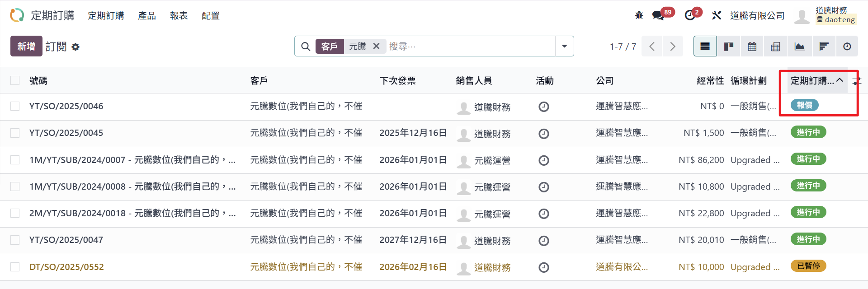Switch to Calendar view
Image resolution: width=868 pixels, height=289 pixels.
tap(752, 47)
